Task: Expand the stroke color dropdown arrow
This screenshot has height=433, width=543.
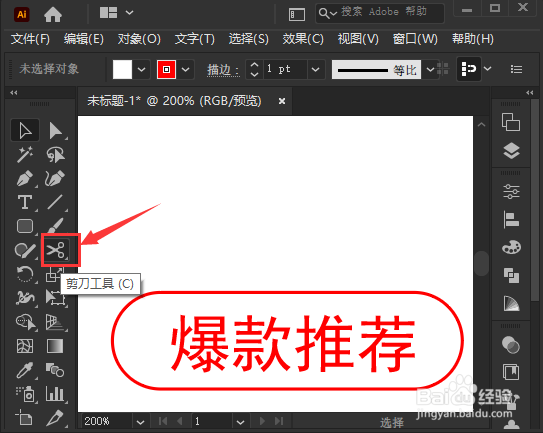Action: (186, 69)
